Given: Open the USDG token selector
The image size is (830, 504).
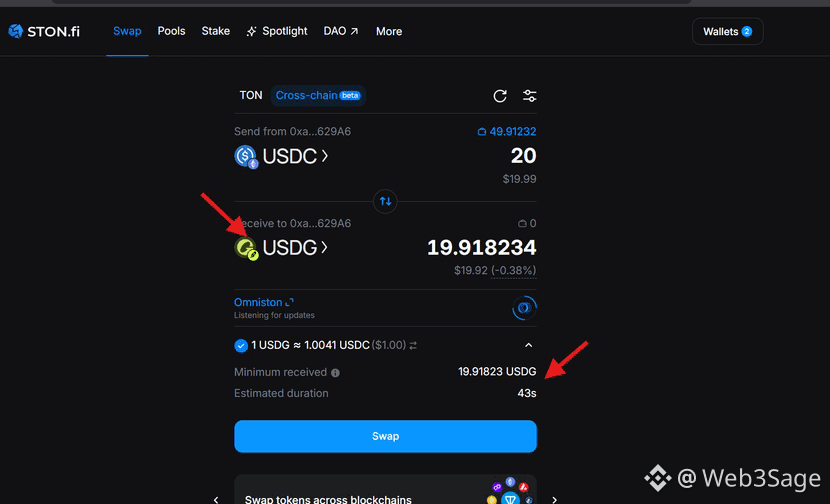Looking at the screenshot, I should pyautogui.click(x=295, y=247).
